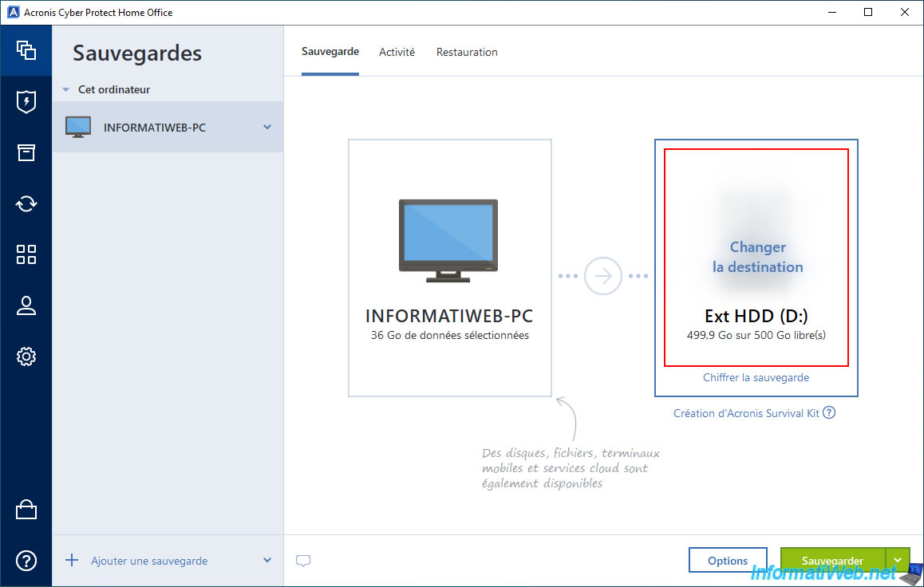Open the Store shopping bag icon

pos(26,510)
